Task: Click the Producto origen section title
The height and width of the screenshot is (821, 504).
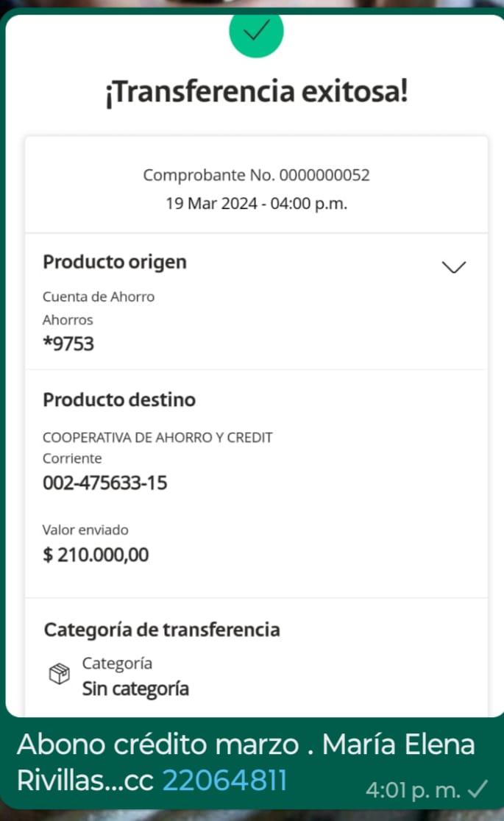Action: click(x=115, y=262)
